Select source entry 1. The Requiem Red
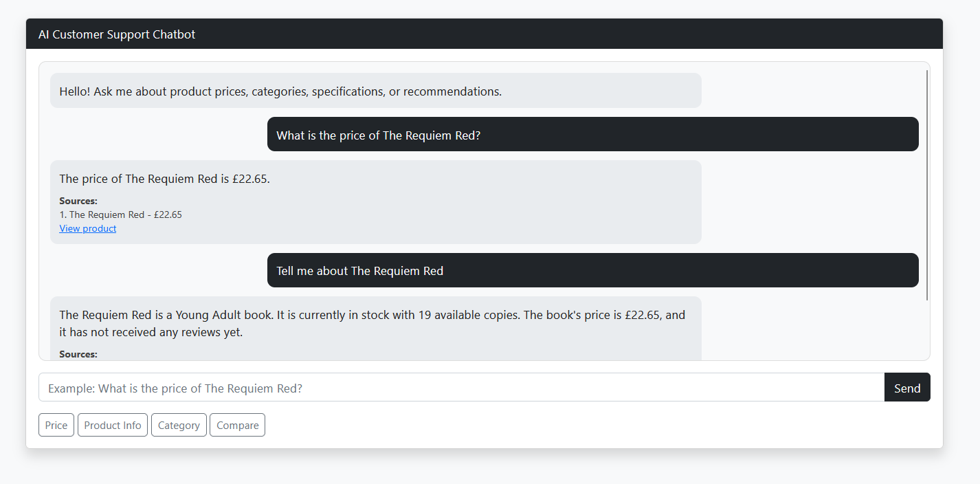Screen dimensions: 980x484 121,214
